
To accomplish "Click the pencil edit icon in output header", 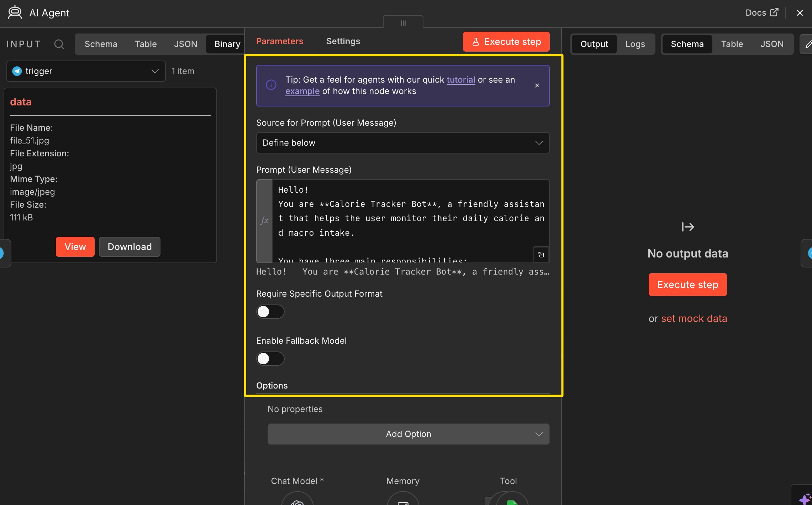I will 807,44.
